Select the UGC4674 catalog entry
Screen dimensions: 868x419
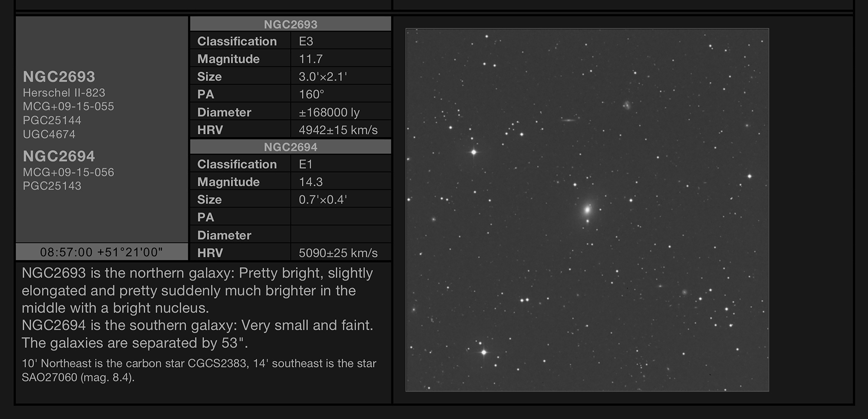pos(49,134)
